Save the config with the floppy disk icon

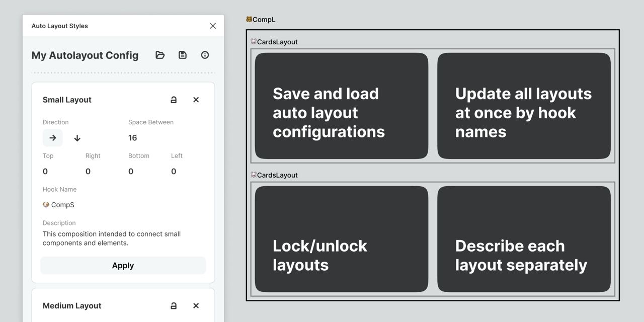click(183, 55)
